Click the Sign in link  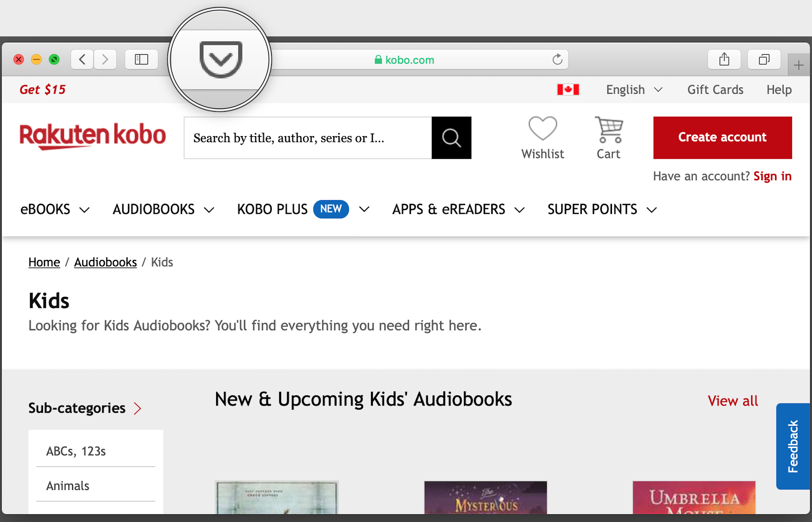tap(774, 175)
